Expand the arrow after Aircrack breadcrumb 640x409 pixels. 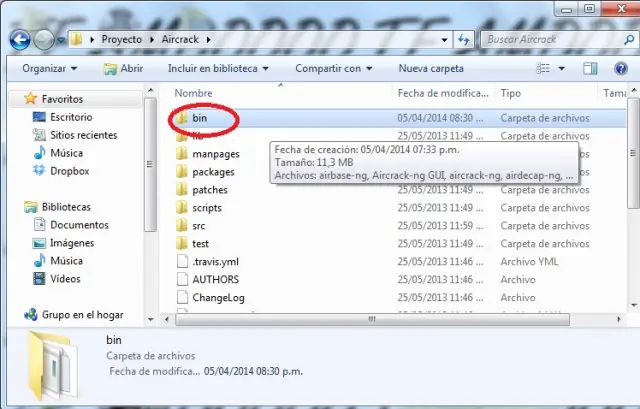(209, 40)
